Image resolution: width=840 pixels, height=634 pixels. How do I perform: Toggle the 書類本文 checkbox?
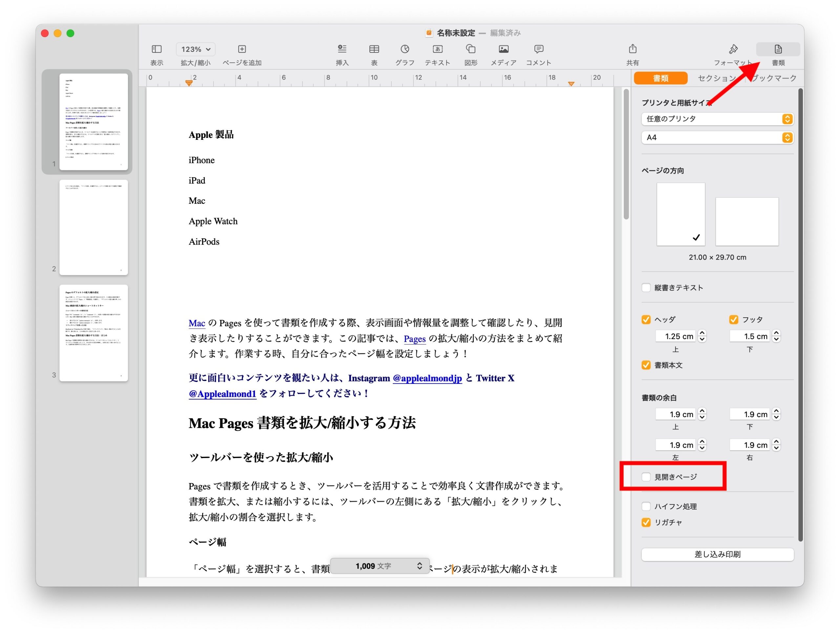tap(645, 365)
